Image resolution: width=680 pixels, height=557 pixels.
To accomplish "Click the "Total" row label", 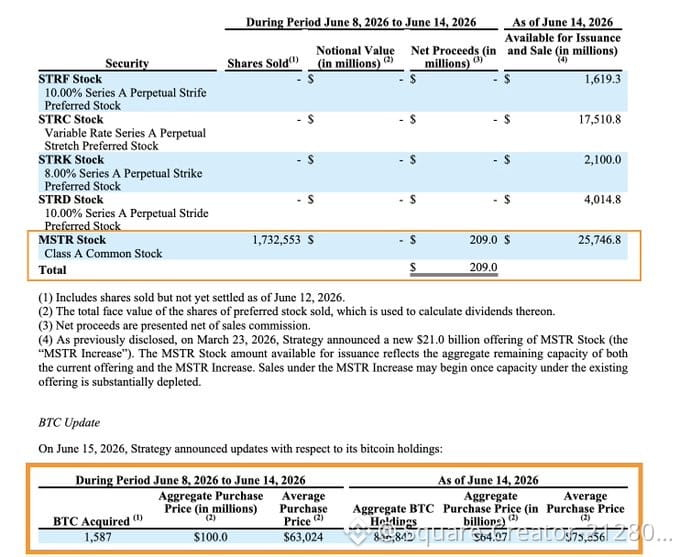I will (52, 270).
